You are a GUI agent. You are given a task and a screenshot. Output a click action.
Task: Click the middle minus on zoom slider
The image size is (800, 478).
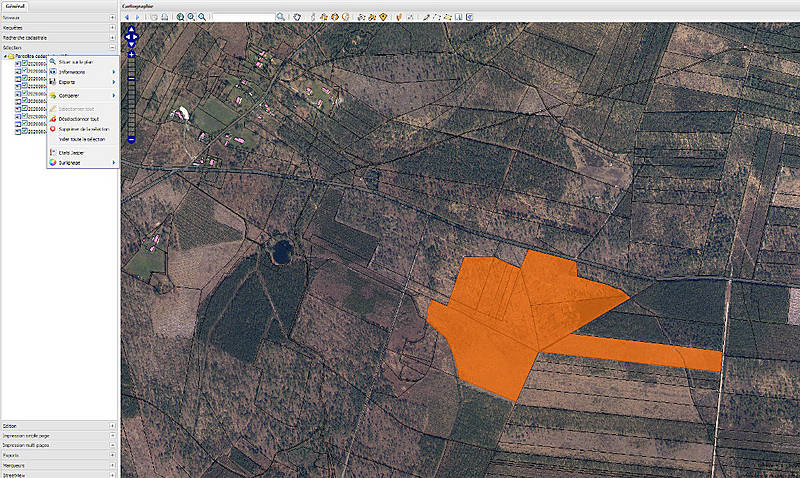click(132, 79)
